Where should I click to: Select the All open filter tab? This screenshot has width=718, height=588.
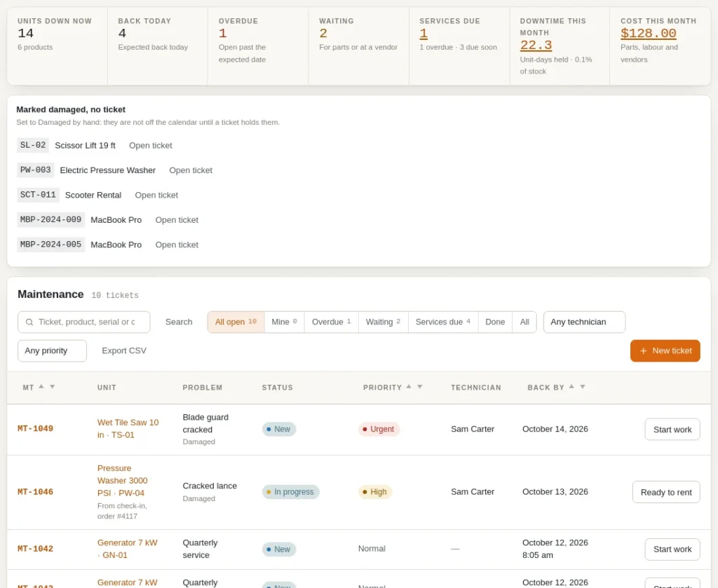(236, 322)
